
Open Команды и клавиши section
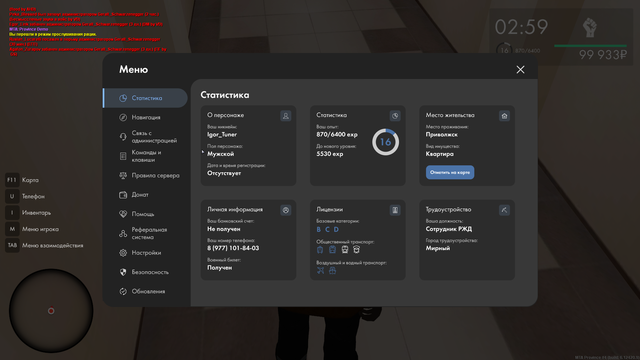(x=145, y=156)
